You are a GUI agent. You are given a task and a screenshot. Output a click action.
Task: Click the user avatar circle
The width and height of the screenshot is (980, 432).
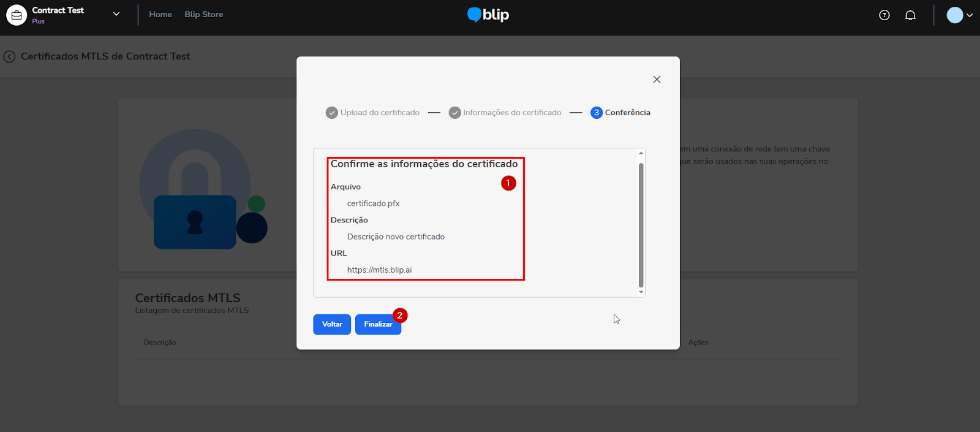954,15
